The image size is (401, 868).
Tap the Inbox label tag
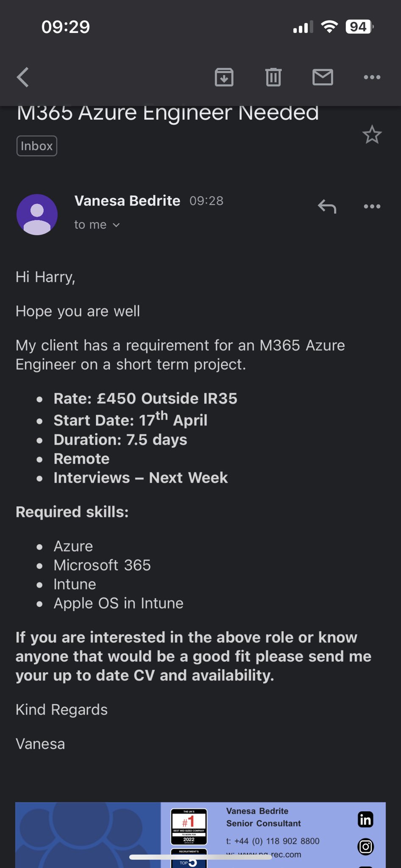point(37,146)
